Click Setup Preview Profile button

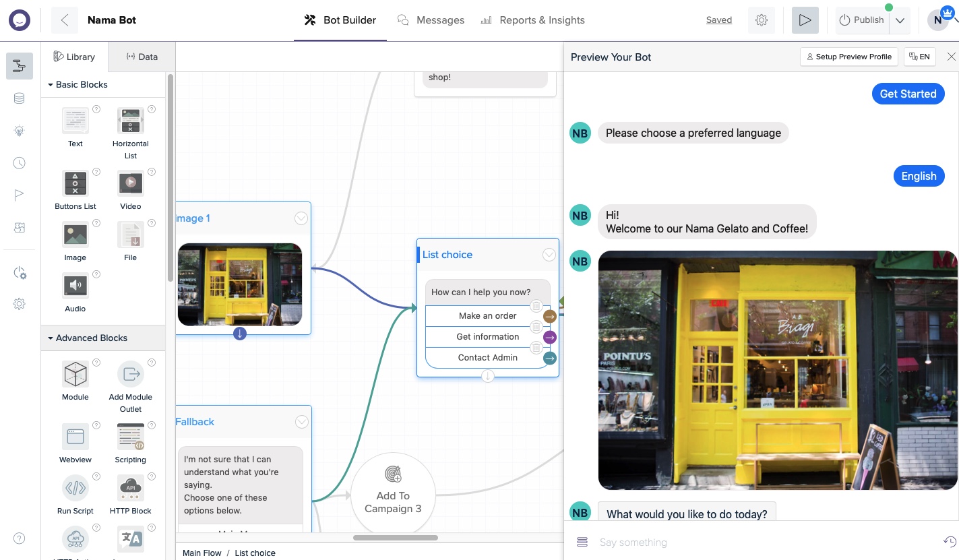pos(849,57)
